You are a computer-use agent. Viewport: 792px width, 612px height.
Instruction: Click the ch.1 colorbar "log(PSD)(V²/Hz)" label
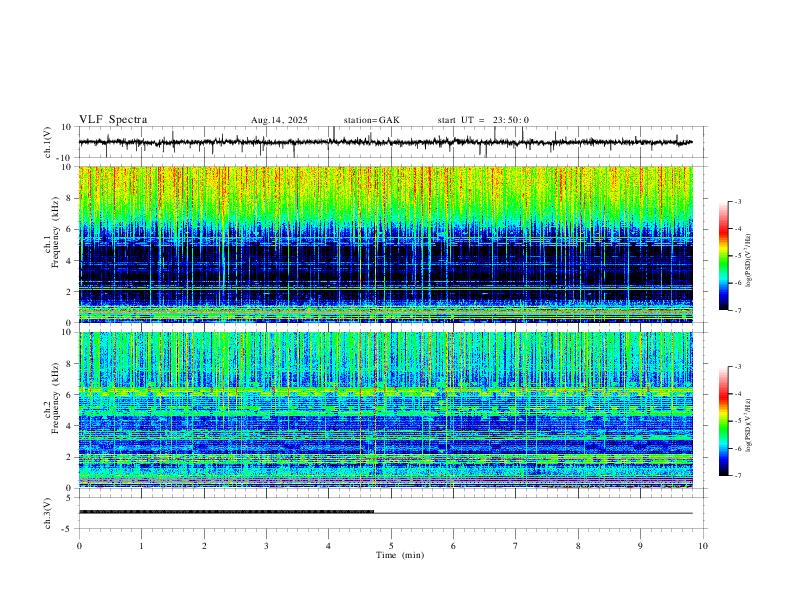[748, 261]
